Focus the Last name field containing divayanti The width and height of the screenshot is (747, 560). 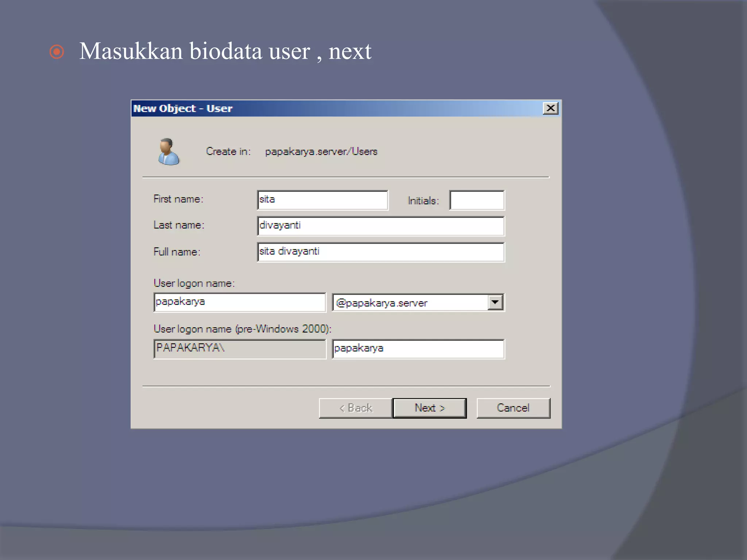(381, 226)
